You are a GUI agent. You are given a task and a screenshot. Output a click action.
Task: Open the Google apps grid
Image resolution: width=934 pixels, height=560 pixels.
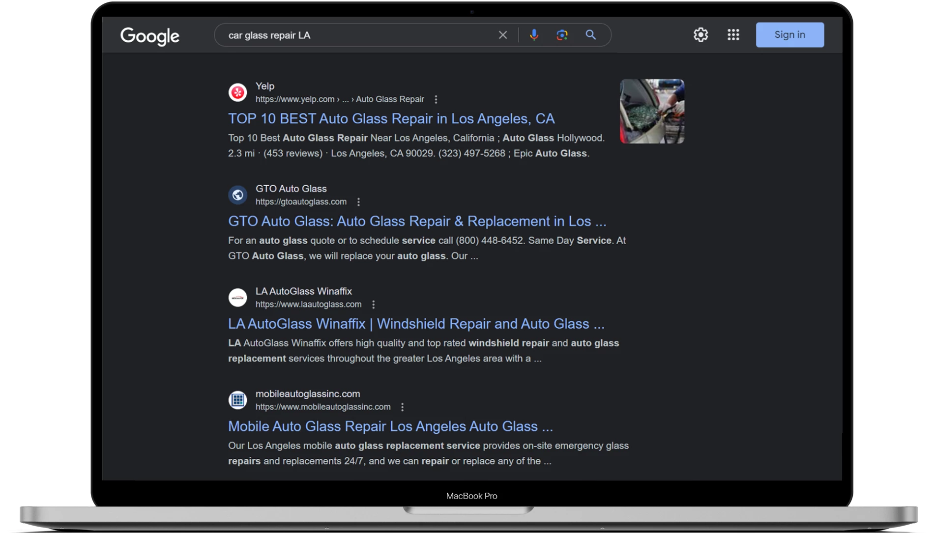[x=733, y=34]
